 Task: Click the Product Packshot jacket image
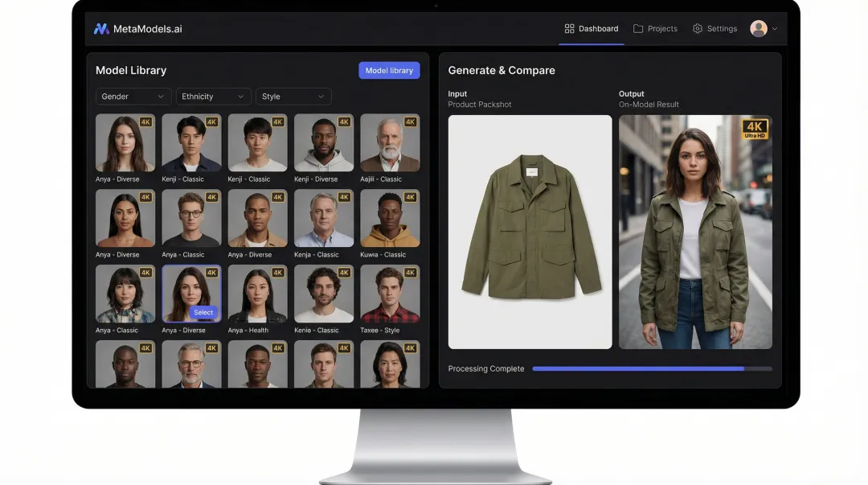(530, 232)
